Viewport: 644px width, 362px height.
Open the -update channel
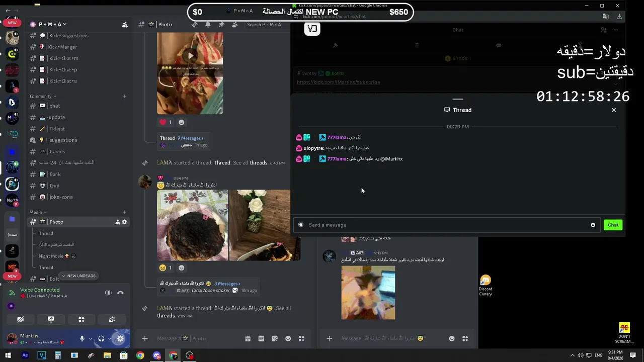pos(78,117)
